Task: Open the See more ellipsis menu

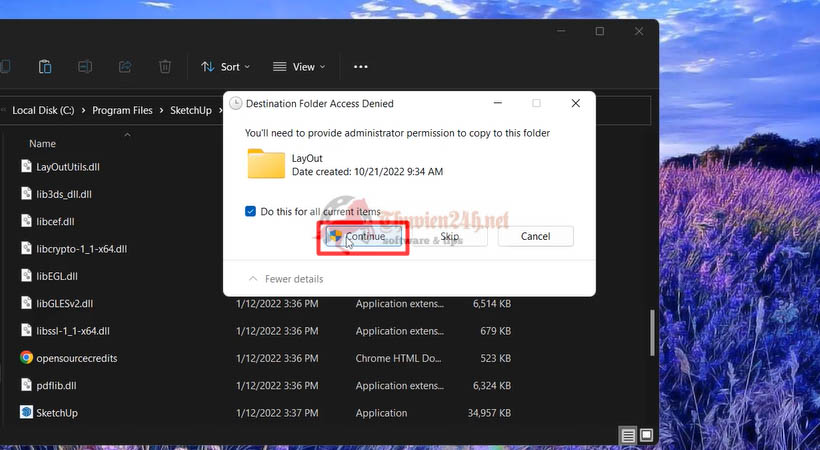Action: coord(360,67)
